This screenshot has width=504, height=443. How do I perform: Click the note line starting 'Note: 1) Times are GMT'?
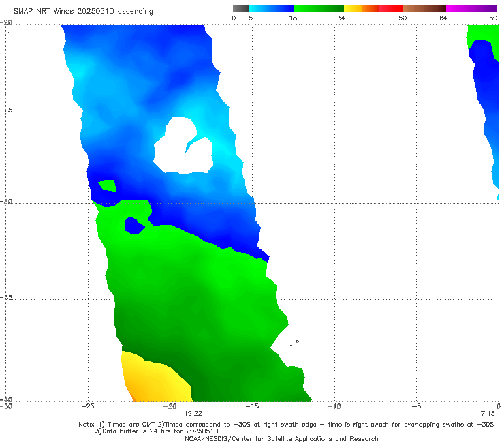(x=286, y=425)
